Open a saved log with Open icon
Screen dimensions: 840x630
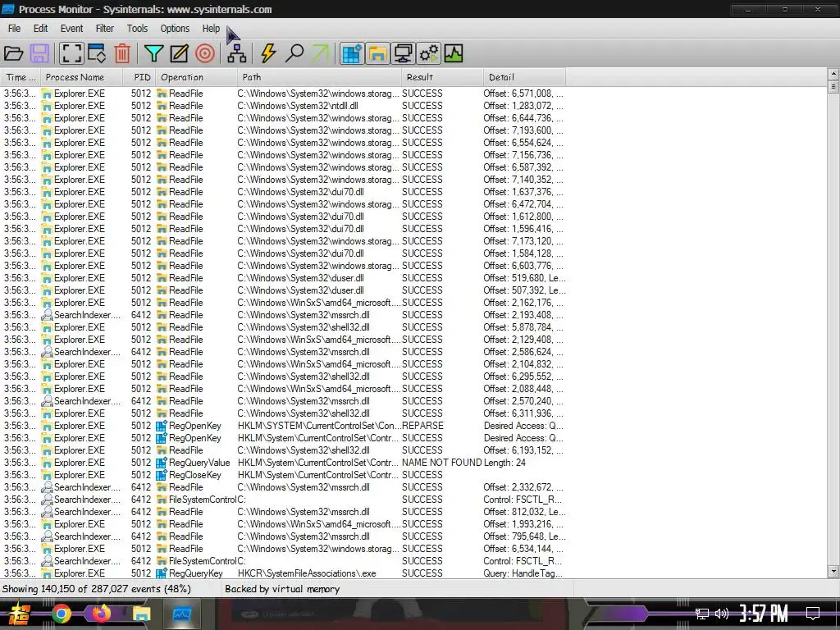tap(13, 53)
